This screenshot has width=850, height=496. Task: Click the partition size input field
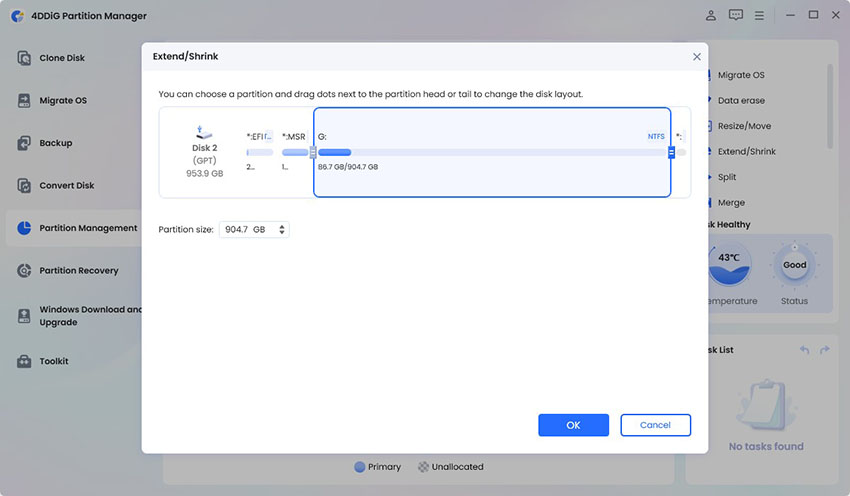coord(247,229)
